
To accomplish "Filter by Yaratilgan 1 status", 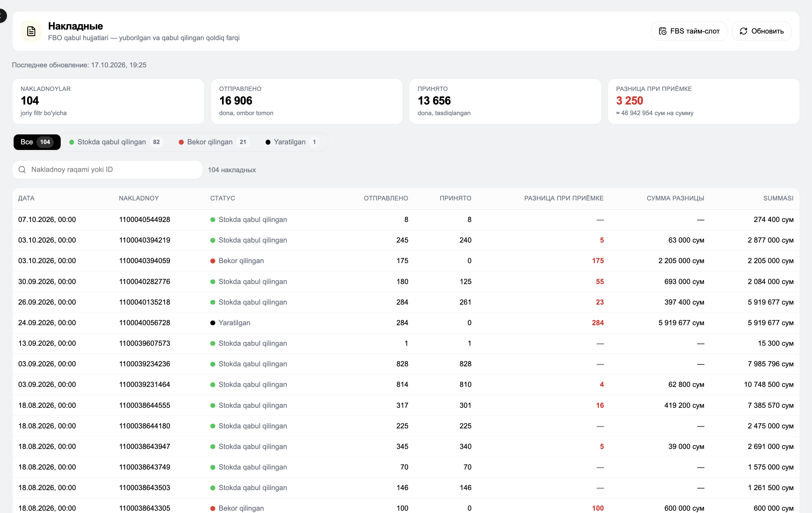I will (x=292, y=142).
